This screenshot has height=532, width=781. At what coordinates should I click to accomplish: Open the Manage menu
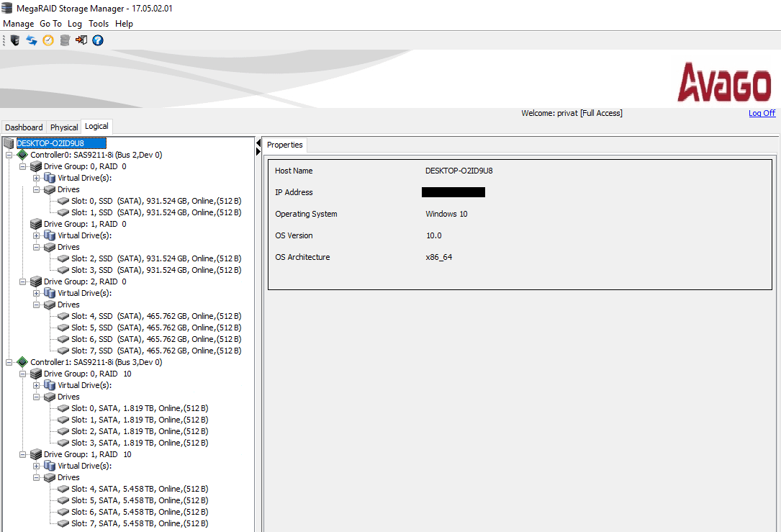(19, 24)
